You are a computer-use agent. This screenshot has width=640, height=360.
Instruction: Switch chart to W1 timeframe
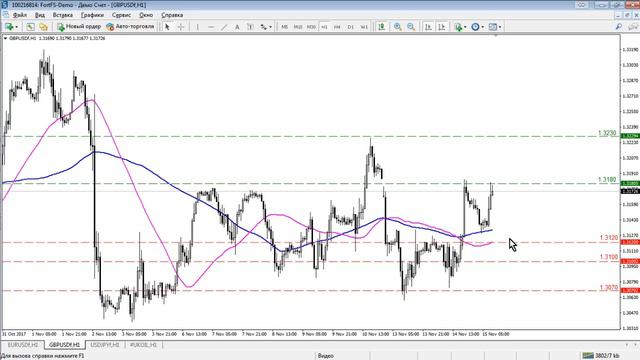click(364, 27)
